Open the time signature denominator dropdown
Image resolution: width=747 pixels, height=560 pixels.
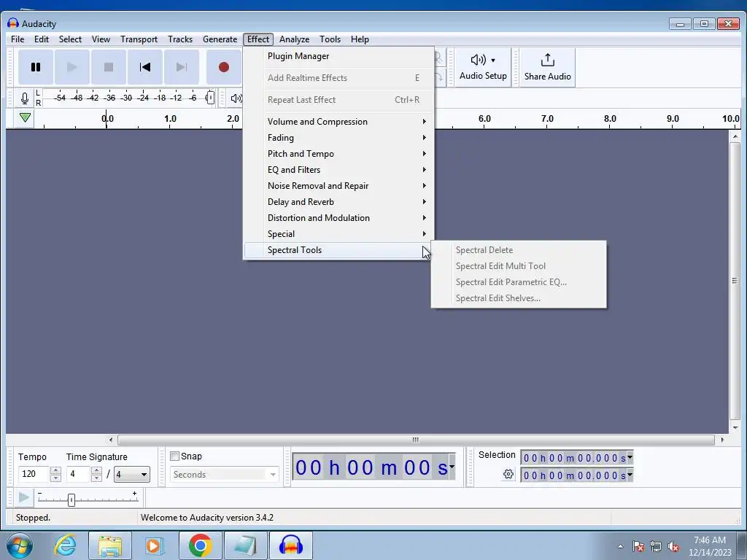point(131,474)
